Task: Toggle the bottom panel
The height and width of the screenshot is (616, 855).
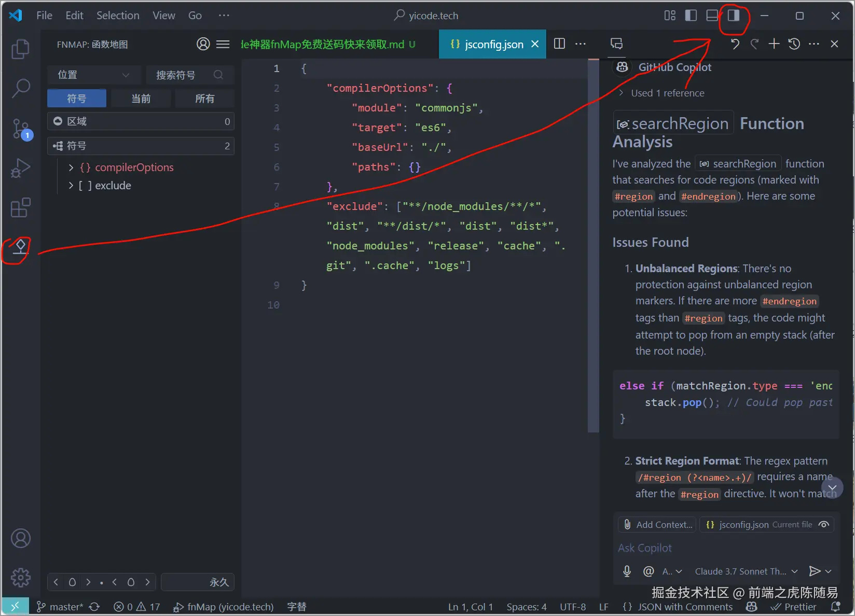Action: [712, 16]
